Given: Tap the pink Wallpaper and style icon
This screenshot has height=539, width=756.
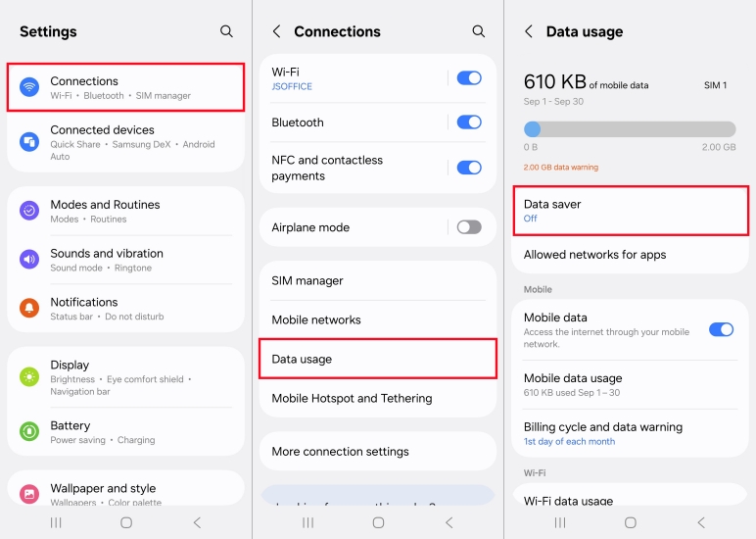Looking at the screenshot, I should [x=29, y=494].
